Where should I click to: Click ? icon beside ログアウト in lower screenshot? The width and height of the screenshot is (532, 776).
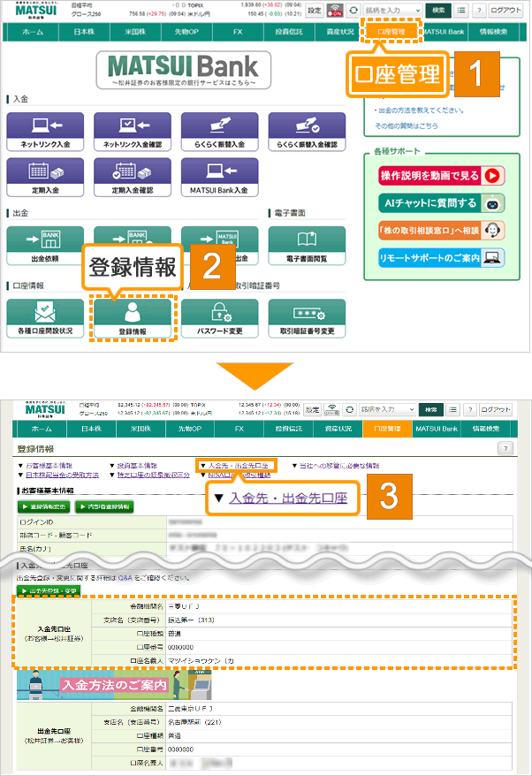tap(469, 409)
